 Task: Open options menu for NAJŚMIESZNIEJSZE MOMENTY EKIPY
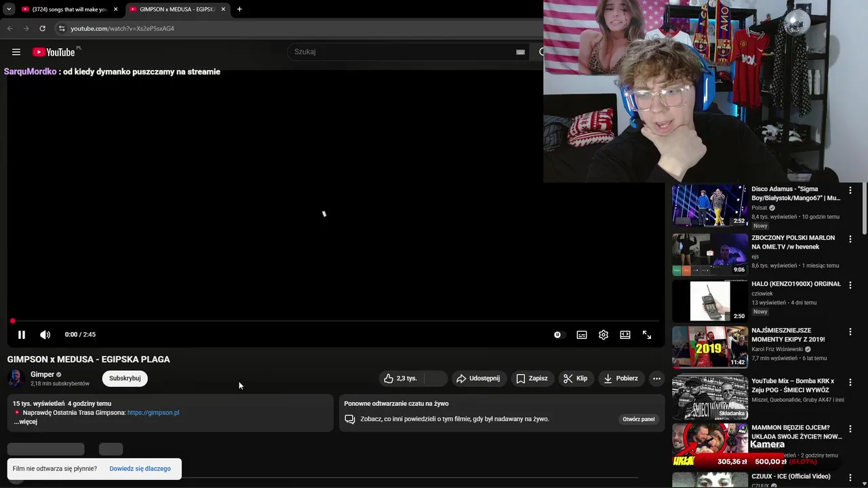click(850, 332)
